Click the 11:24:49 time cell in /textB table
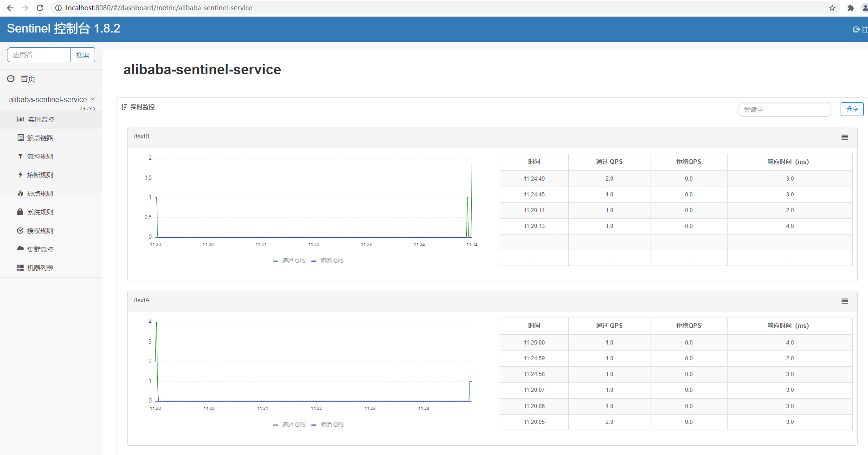 (x=534, y=179)
